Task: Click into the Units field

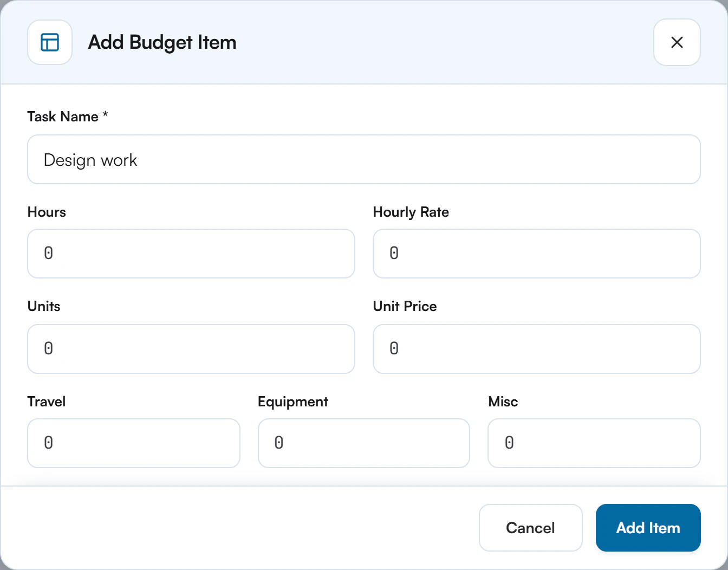Action: click(x=191, y=349)
